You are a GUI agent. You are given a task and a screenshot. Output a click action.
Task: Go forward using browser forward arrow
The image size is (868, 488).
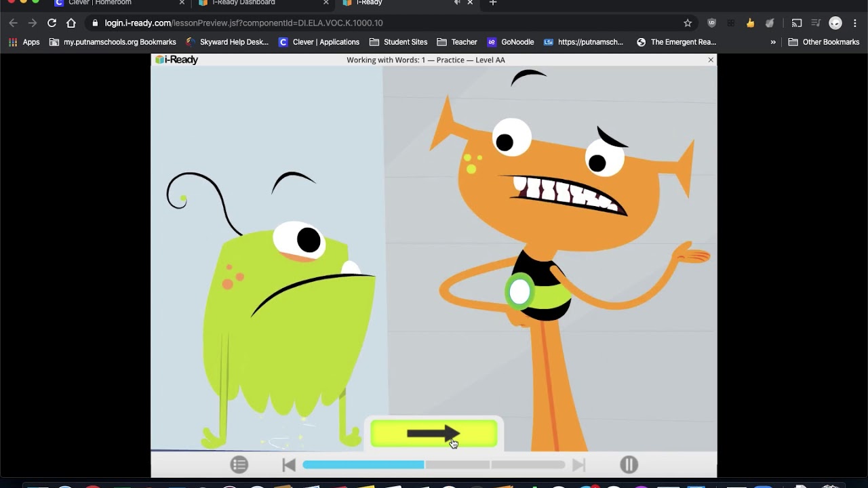tap(32, 23)
